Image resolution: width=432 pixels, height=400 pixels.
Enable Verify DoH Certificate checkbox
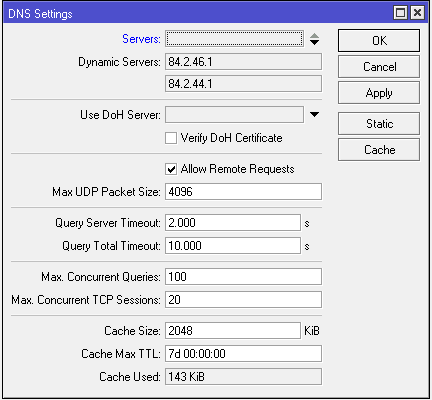click(x=171, y=138)
